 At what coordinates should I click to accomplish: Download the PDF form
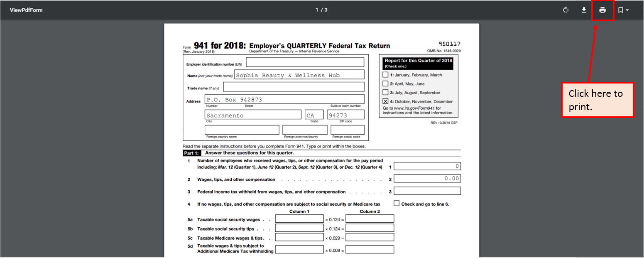[584, 10]
